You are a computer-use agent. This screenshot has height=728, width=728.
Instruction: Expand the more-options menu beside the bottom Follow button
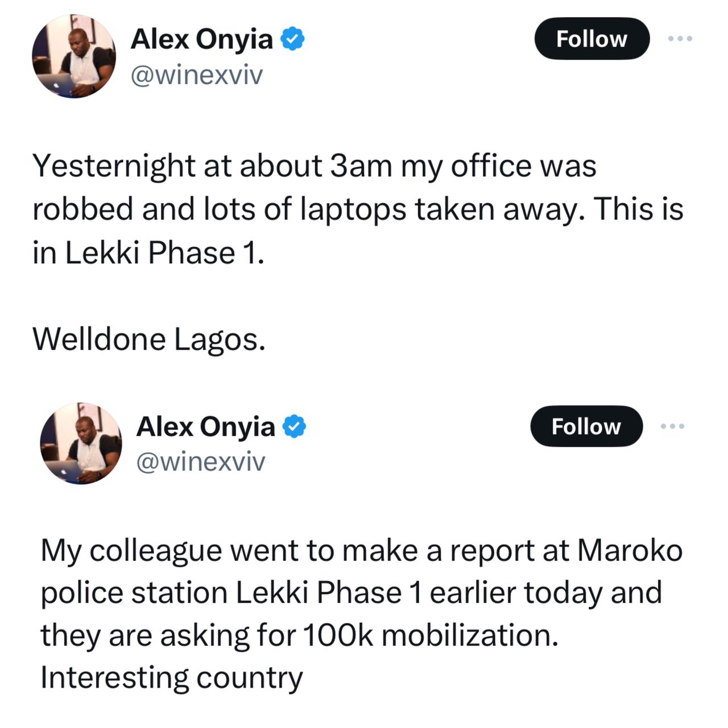(673, 426)
